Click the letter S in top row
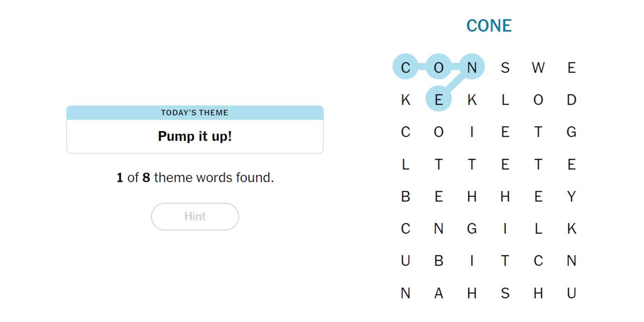This screenshot has height=322, width=644. pos(505,67)
